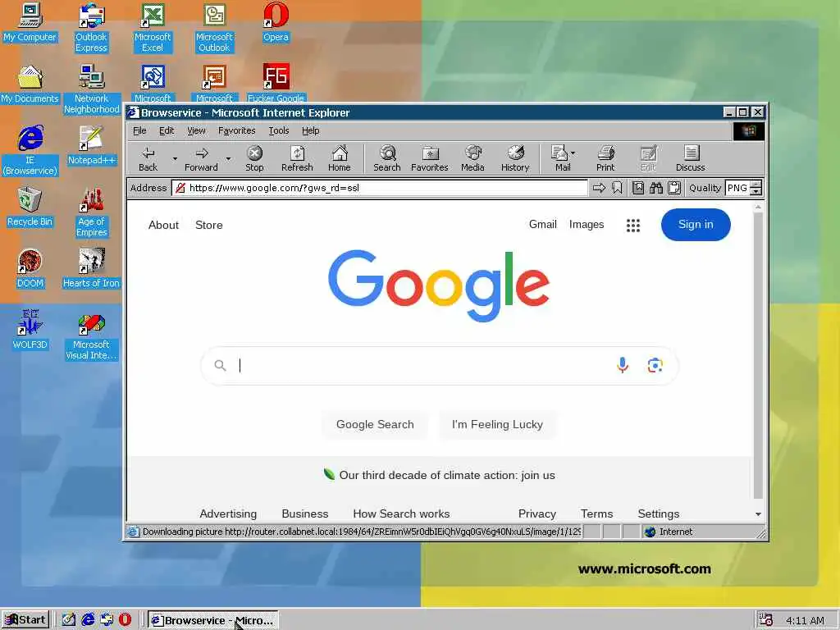Open the Windows Start button
Image resolution: width=840 pixels, height=630 pixels.
25,620
